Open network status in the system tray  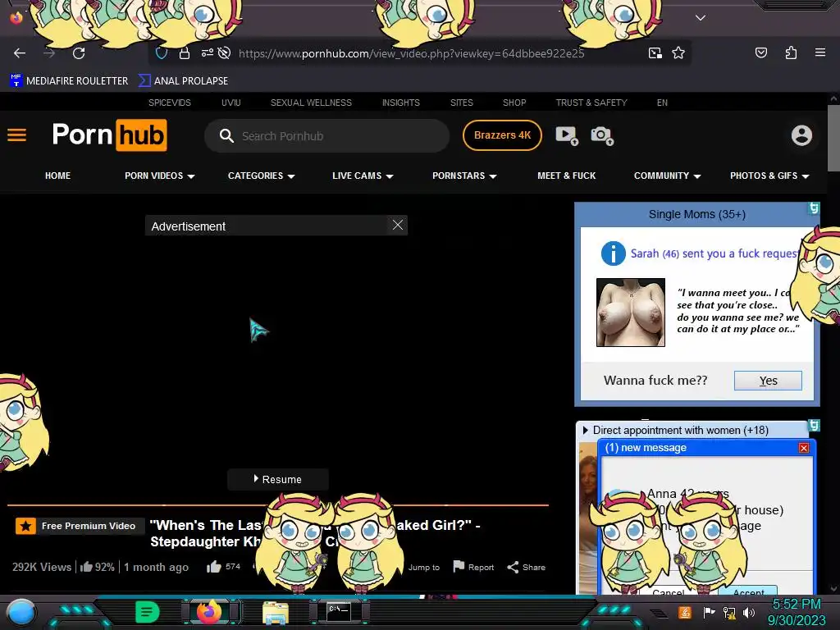click(728, 612)
